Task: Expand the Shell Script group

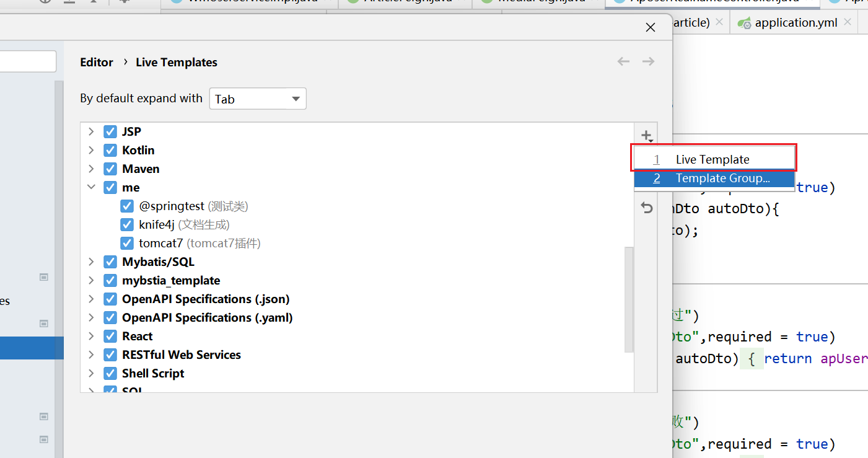Action: click(91, 373)
